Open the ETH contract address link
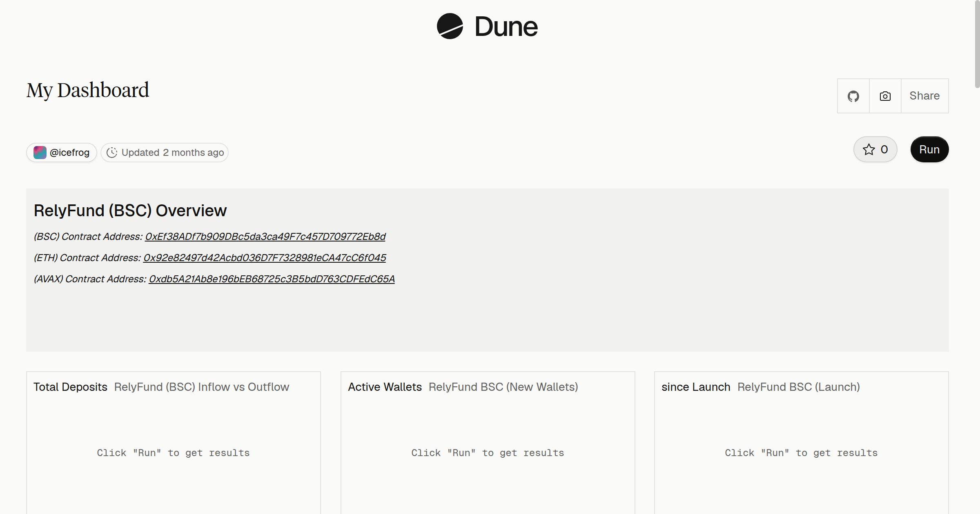Viewport: 980px width, 514px height. (265, 258)
